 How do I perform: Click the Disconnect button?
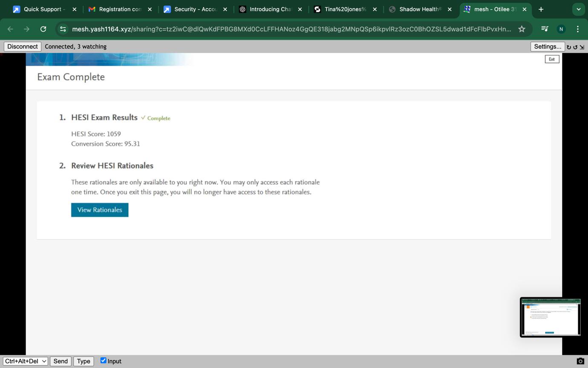pyautogui.click(x=23, y=46)
